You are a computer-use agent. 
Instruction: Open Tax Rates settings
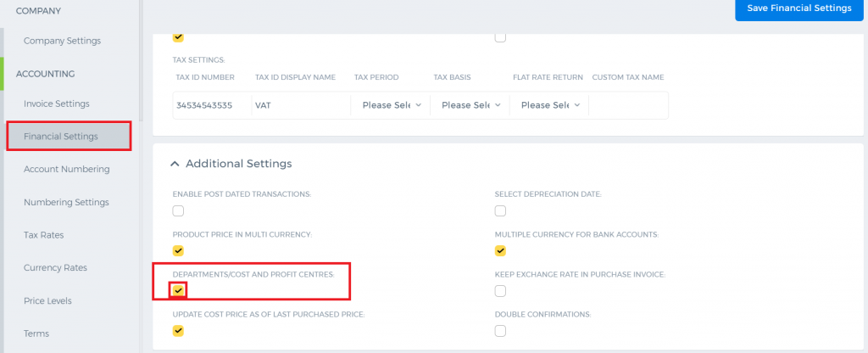point(44,235)
